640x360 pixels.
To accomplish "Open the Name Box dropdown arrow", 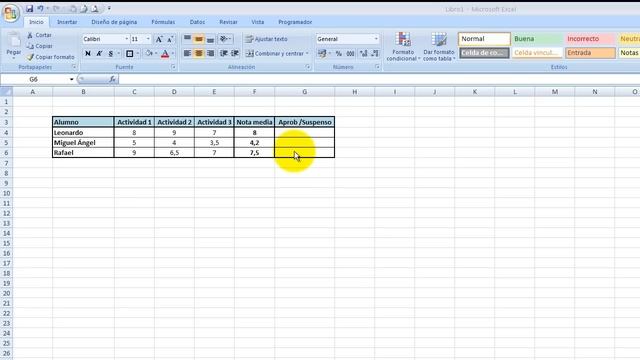I will click(71, 79).
